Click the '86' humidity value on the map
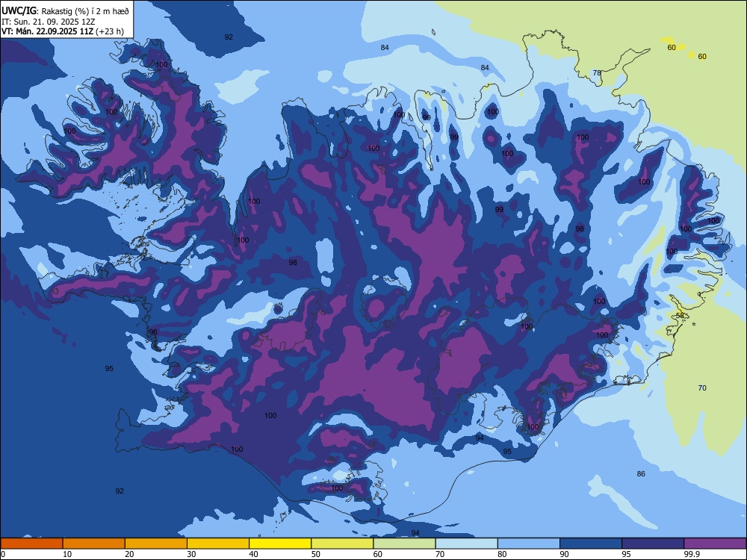This screenshot has height=560, width=747. coord(641,473)
